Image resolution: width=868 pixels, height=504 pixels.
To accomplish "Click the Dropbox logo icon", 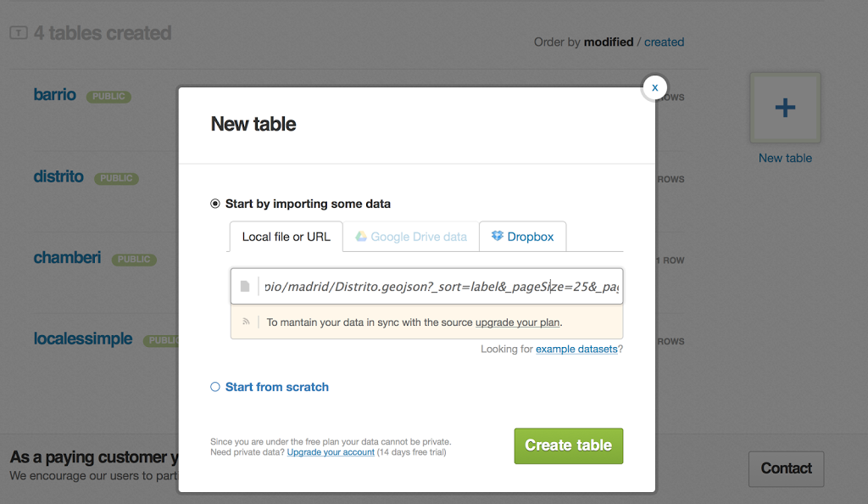I will point(498,236).
